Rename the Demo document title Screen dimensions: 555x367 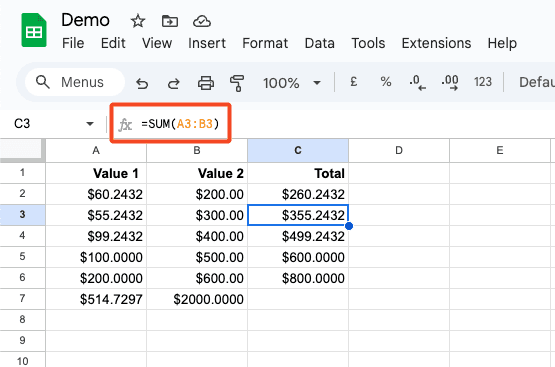tap(85, 20)
